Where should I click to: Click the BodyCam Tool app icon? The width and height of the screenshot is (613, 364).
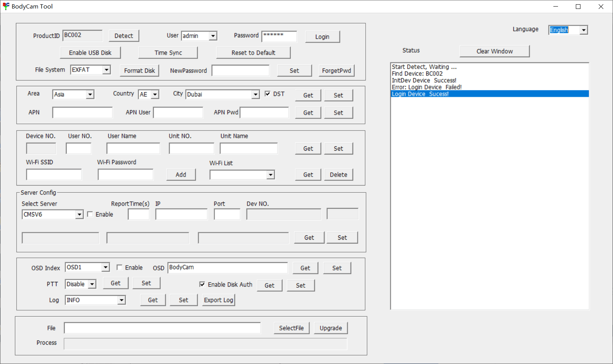pyautogui.click(x=6, y=6)
